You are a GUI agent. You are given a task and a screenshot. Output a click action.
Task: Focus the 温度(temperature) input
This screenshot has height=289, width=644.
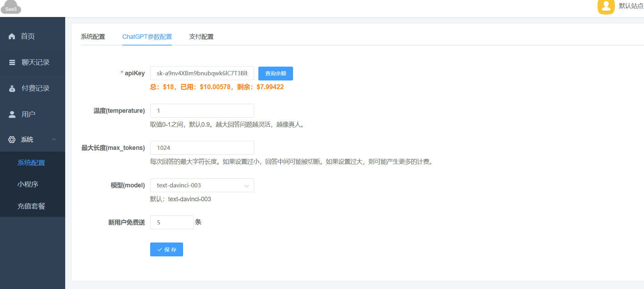point(202,111)
